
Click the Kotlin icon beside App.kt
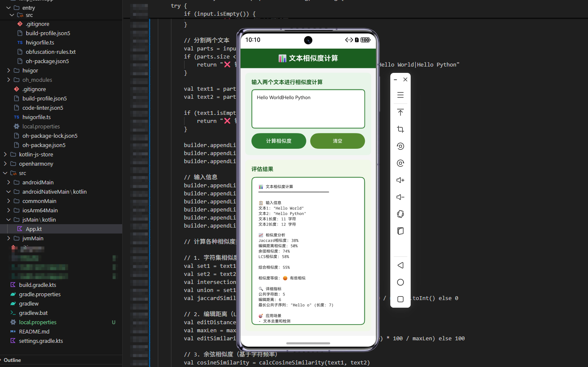click(x=20, y=229)
